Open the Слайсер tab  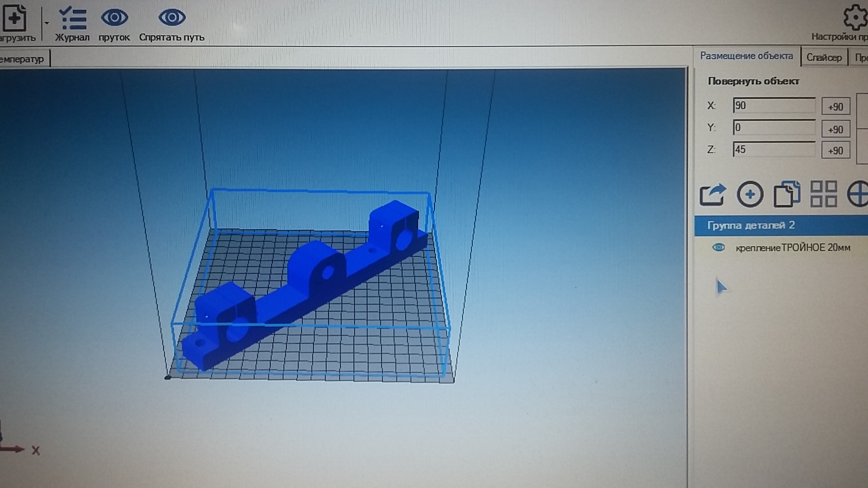point(823,58)
